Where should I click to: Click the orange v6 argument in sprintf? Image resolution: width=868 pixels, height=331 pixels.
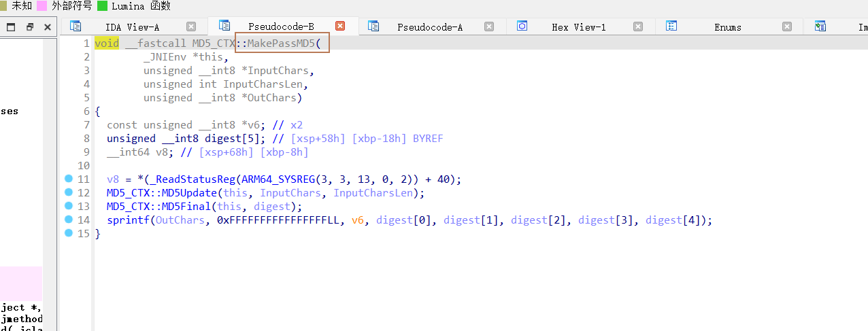coord(358,220)
